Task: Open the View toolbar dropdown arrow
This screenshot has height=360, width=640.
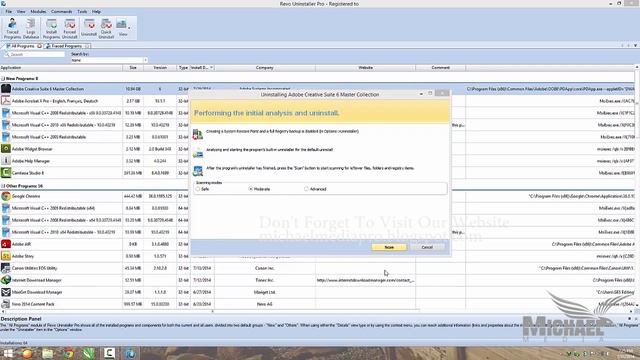Action: click(129, 28)
